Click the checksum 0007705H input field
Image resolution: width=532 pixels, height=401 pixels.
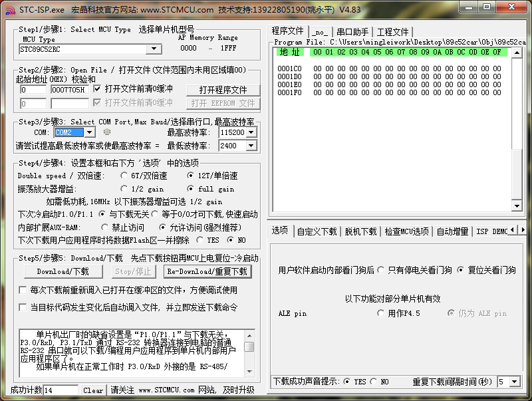coord(69,90)
